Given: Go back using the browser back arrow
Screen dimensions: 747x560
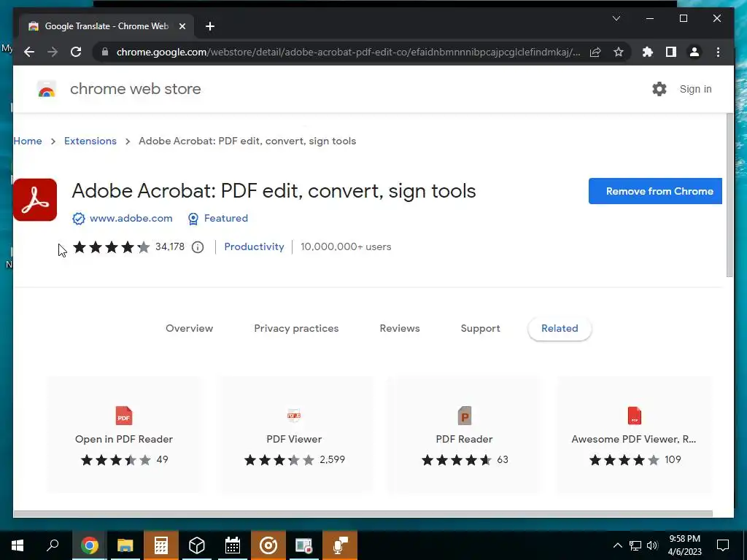Looking at the screenshot, I should (29, 52).
